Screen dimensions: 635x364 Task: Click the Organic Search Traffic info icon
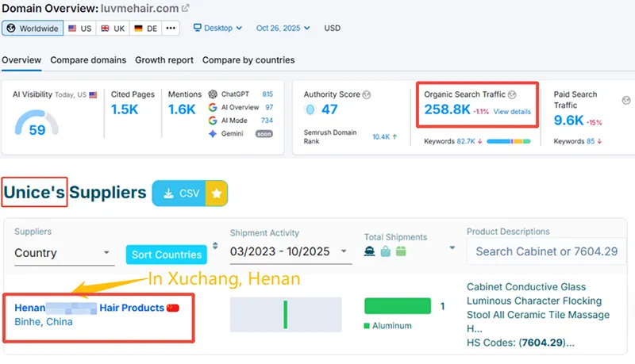coord(512,94)
